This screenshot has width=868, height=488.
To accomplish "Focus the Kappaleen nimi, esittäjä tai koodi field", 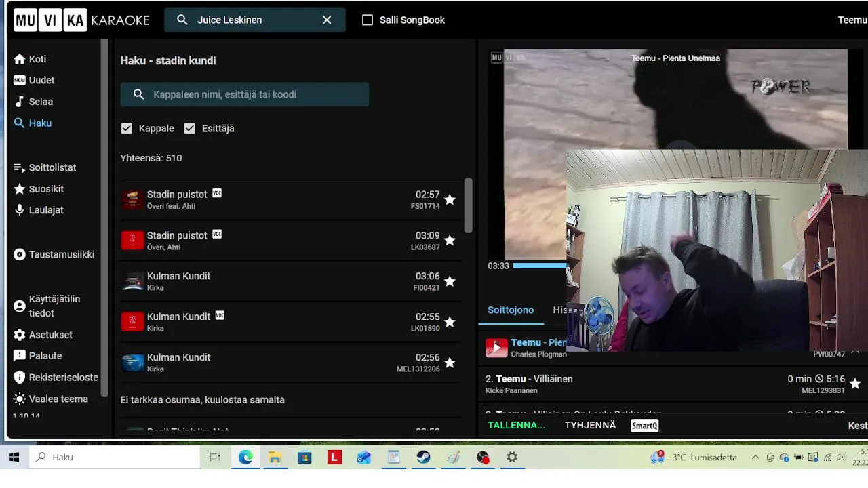I will tap(245, 94).
